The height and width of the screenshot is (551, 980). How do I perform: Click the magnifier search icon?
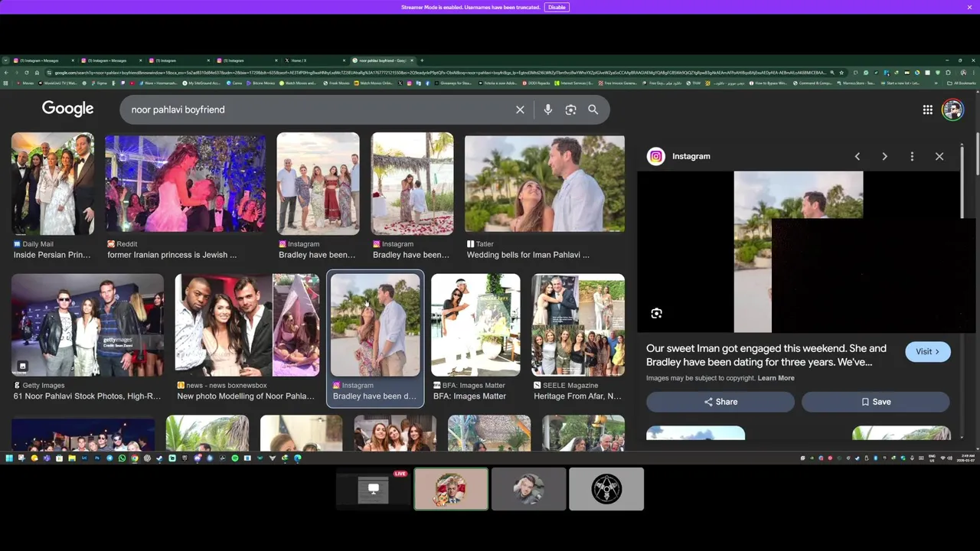tap(593, 109)
